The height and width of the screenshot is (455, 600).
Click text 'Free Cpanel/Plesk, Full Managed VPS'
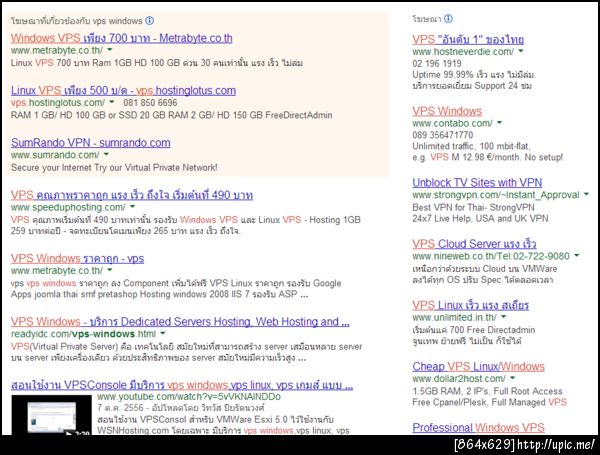pyautogui.click(x=489, y=402)
